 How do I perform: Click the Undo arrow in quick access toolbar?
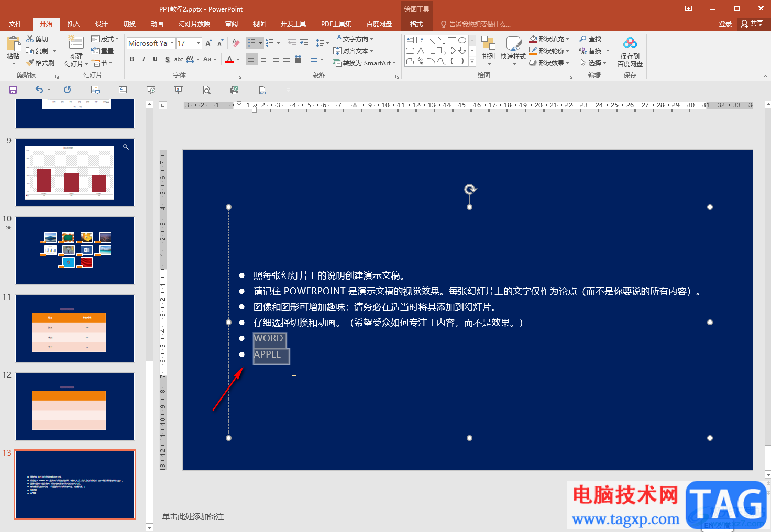click(x=39, y=90)
